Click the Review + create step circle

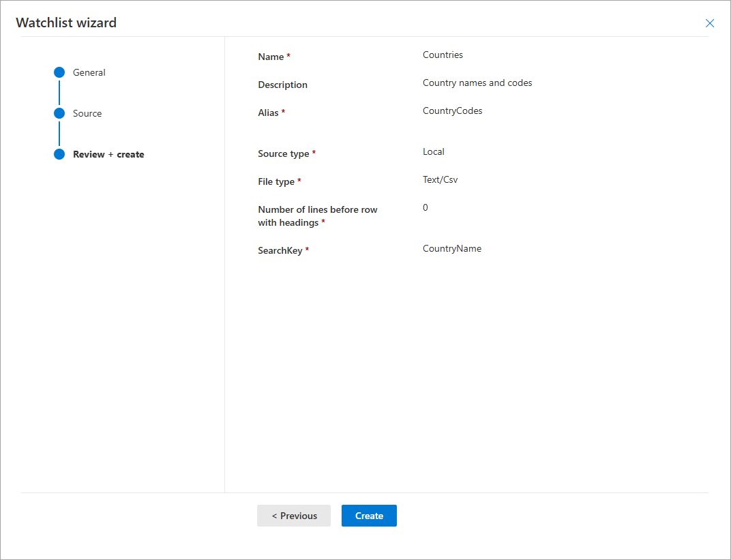59,154
